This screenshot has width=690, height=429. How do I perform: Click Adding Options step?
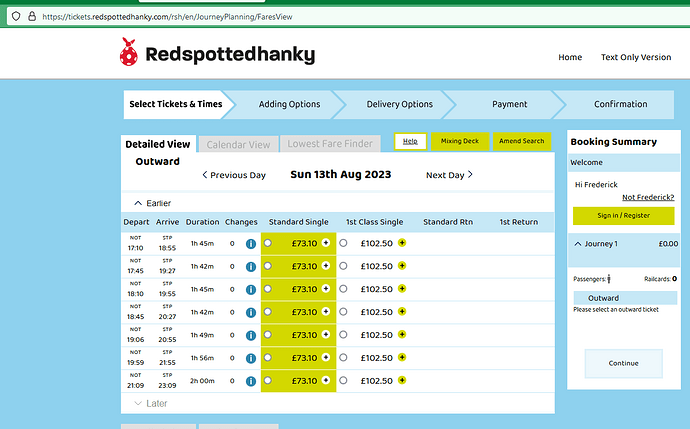290,104
